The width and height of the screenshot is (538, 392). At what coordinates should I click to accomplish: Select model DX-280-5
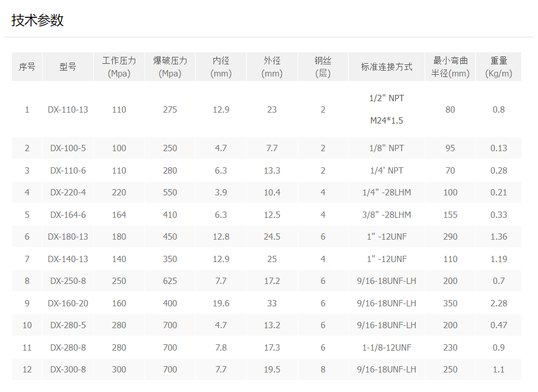click(68, 325)
